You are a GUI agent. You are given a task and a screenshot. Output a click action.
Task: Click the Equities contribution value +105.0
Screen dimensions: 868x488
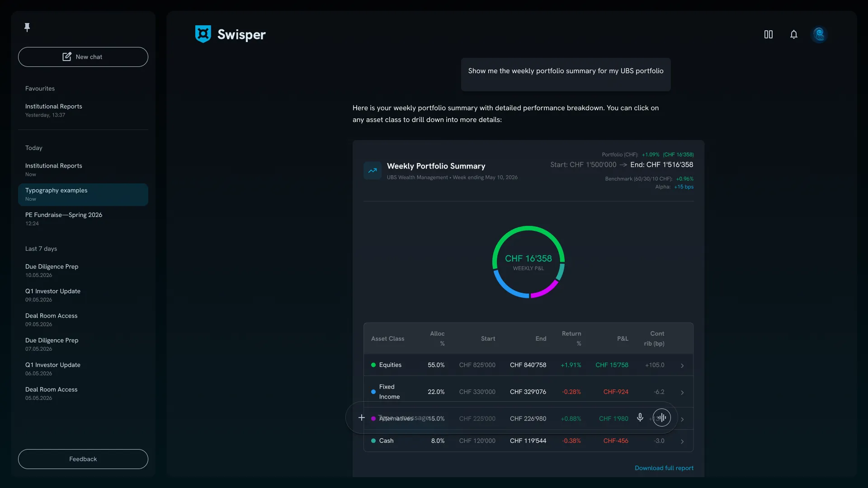[x=655, y=365]
